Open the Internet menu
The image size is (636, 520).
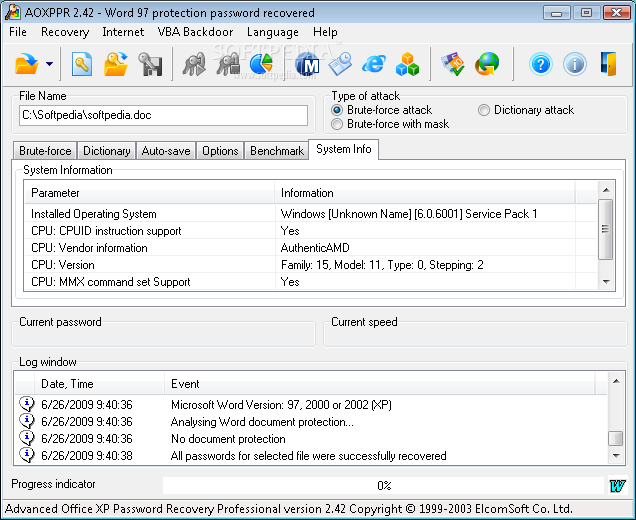tap(123, 32)
